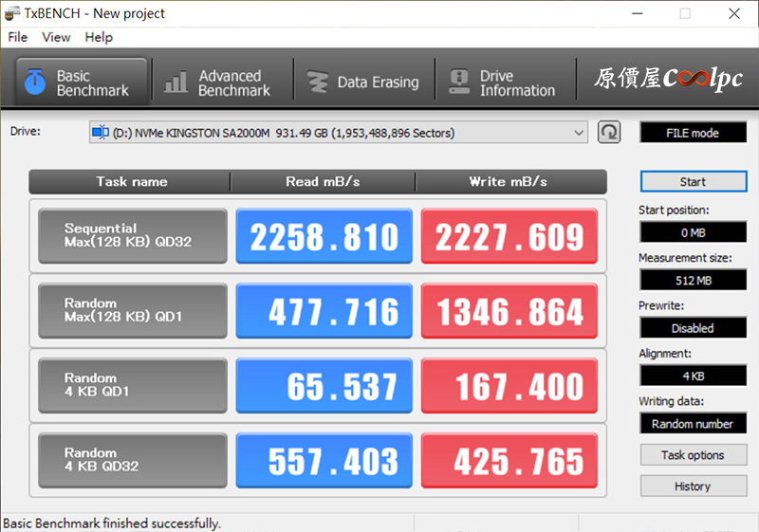759x532 pixels.
Task: Click the Coolpc logo in toolbar
Action: (669, 80)
